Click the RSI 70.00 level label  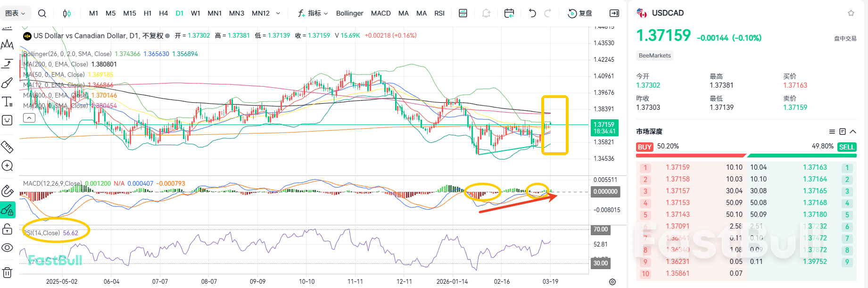600,230
